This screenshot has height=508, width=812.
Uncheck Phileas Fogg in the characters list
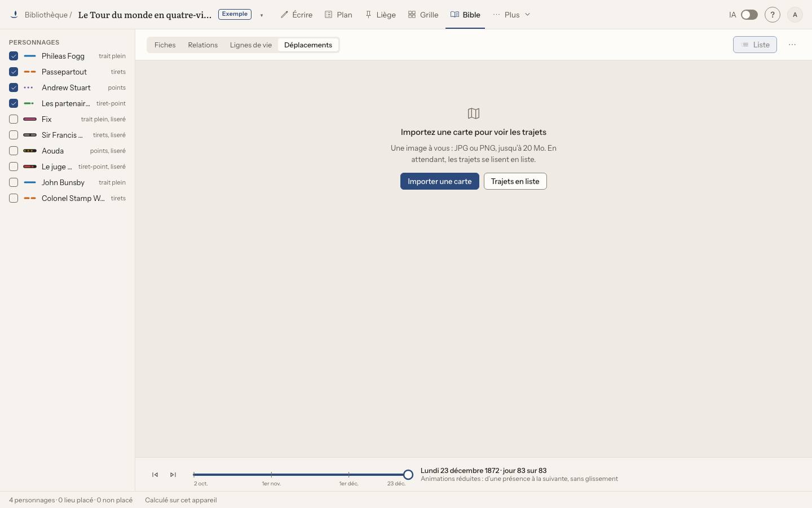tap(14, 56)
